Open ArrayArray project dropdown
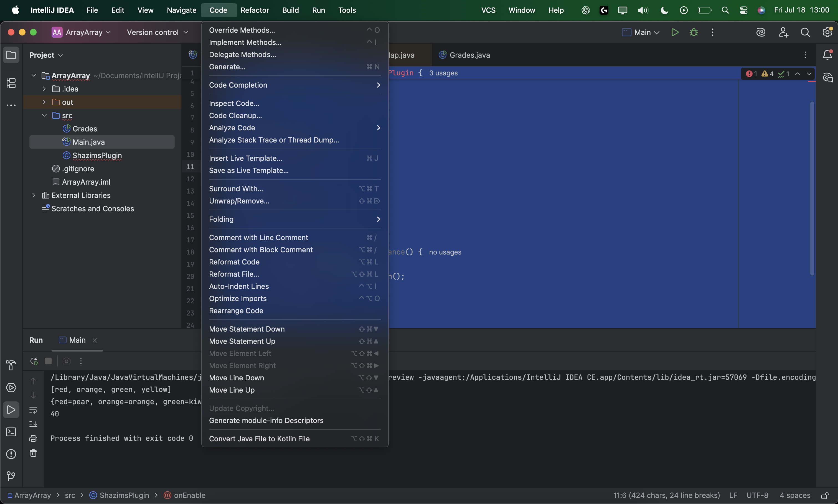The width and height of the screenshot is (838, 504). [x=81, y=32]
